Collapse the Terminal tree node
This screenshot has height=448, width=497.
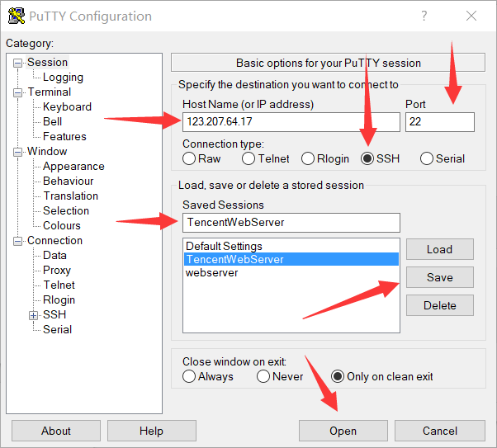(18, 92)
